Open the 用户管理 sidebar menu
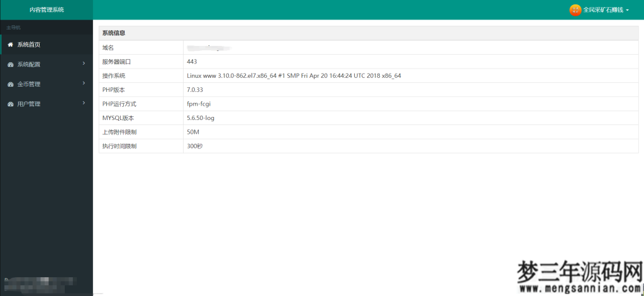 29,104
